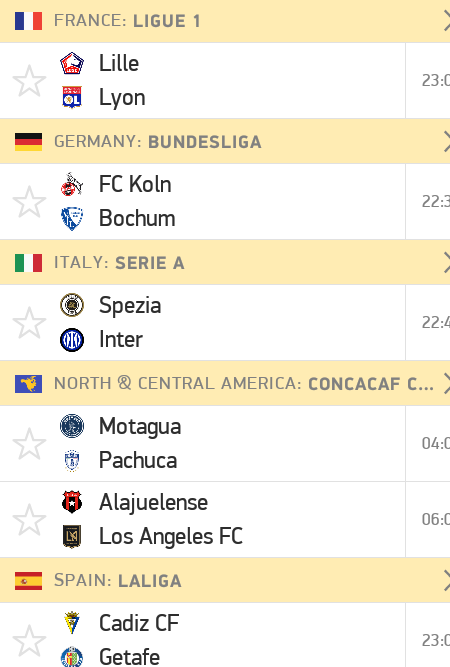This screenshot has height=667, width=450.
Task: Click the Lyon OL crest icon
Action: [72, 97]
